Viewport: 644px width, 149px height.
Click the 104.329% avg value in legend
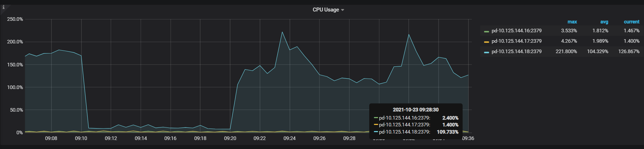(x=598, y=52)
